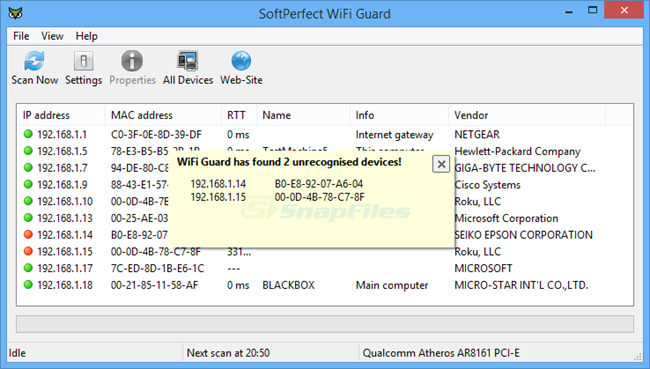Click the NETGEAR vendor cell

(x=477, y=134)
